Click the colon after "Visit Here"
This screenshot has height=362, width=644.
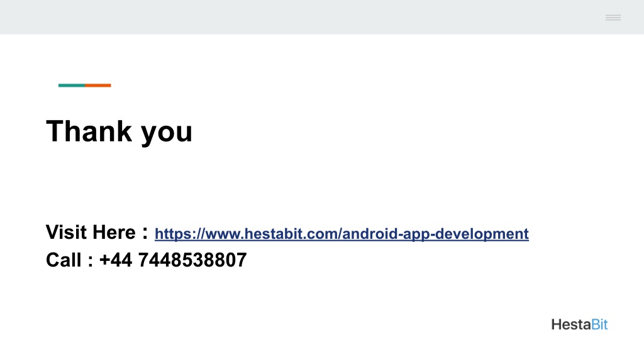coord(145,234)
